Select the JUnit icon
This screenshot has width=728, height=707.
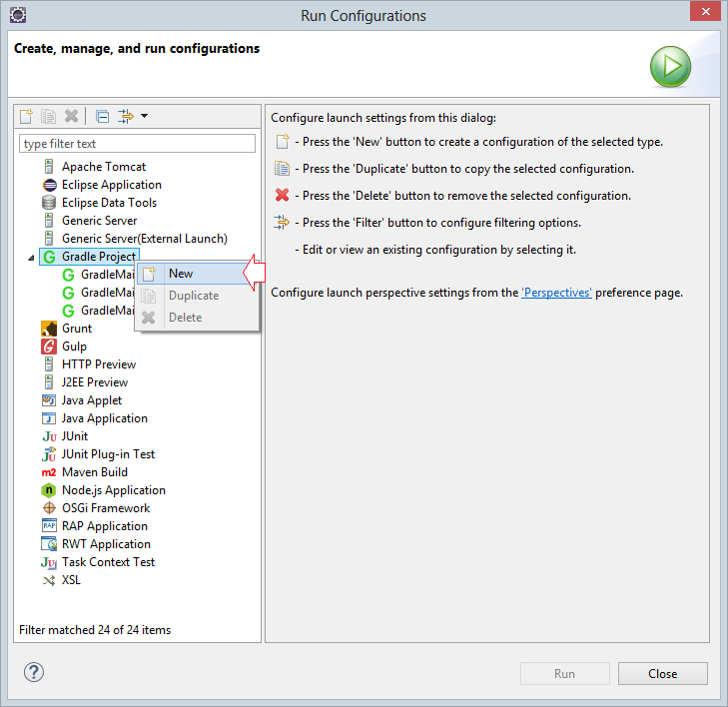[49, 436]
